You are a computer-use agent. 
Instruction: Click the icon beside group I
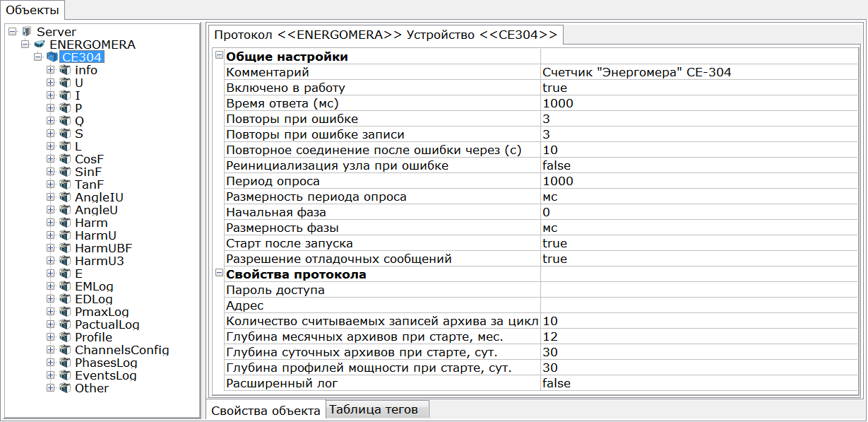65,95
